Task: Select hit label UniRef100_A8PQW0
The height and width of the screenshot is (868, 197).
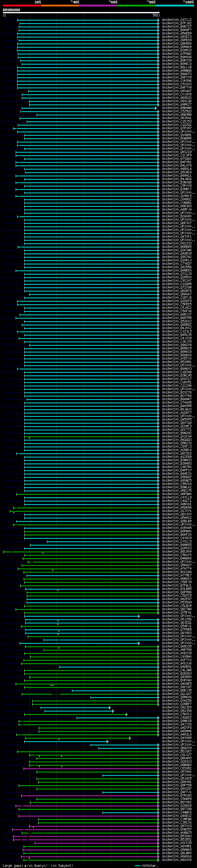Action: (177, 494)
